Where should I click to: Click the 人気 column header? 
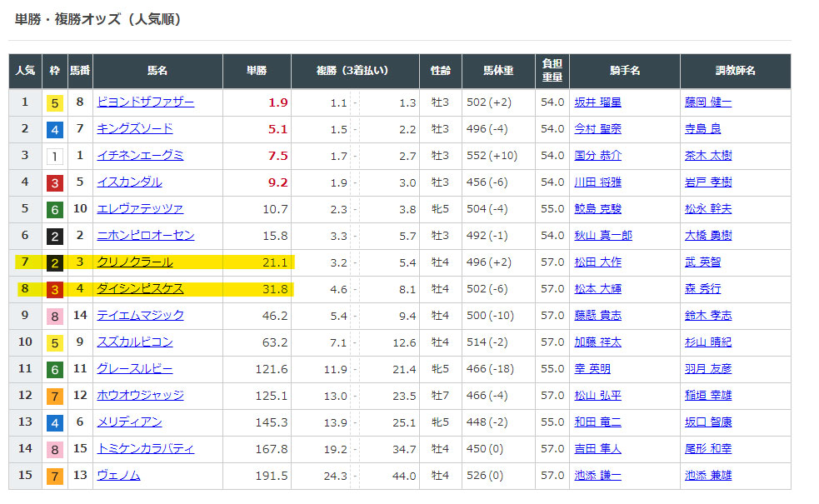coord(25,72)
